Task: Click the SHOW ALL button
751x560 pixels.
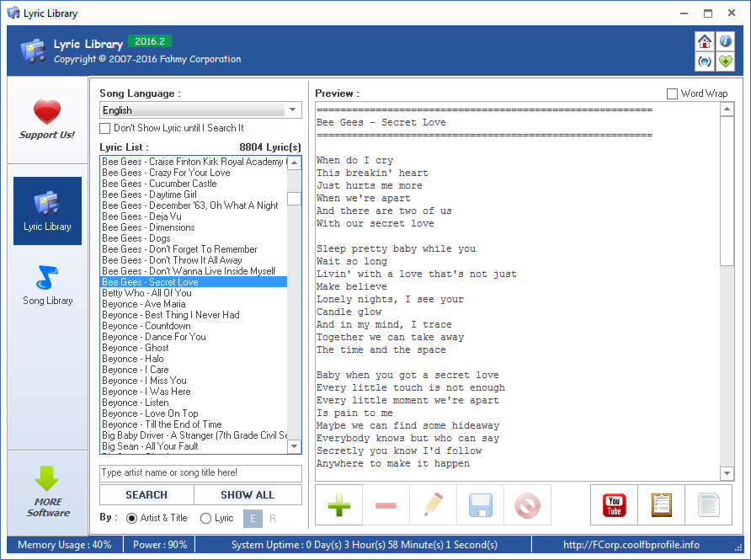Action: coord(248,495)
